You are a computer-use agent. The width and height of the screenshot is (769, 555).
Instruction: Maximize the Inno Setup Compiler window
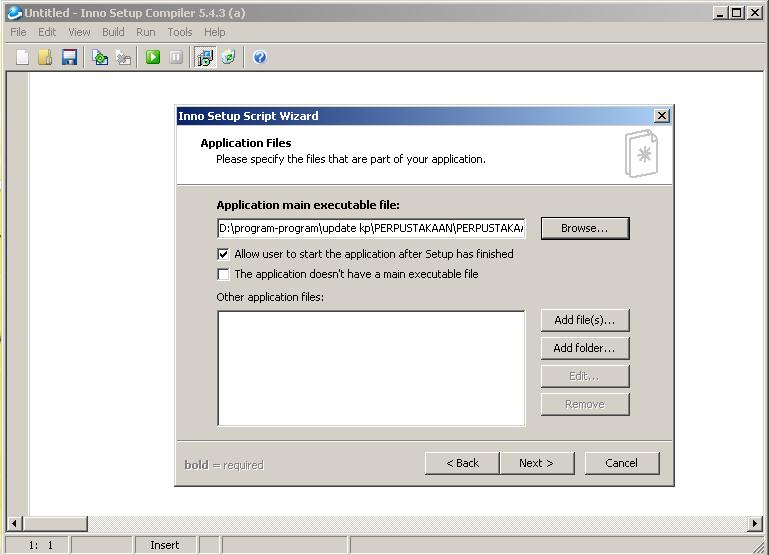737,13
